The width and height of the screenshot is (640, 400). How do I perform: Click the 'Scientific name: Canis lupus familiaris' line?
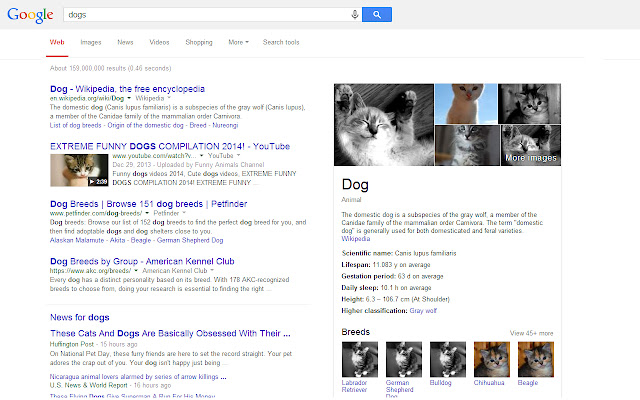click(399, 253)
